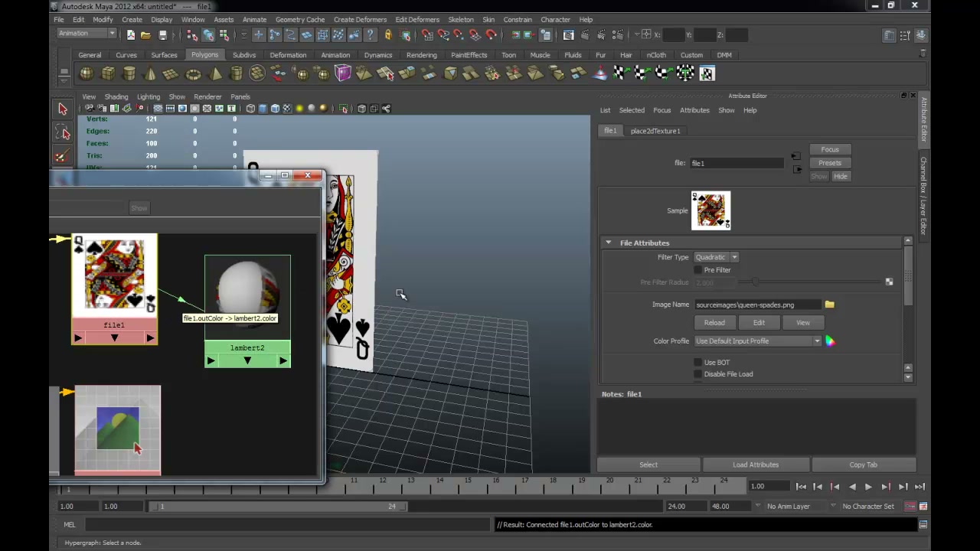Create a polygon pyramid from the shelf
Screen dimensions: 980x551
click(x=214, y=73)
